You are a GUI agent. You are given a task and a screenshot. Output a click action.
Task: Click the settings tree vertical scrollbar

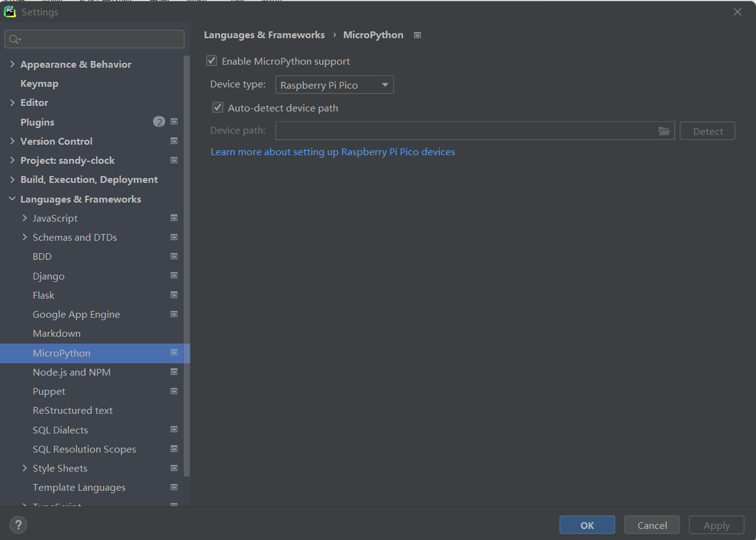187,266
